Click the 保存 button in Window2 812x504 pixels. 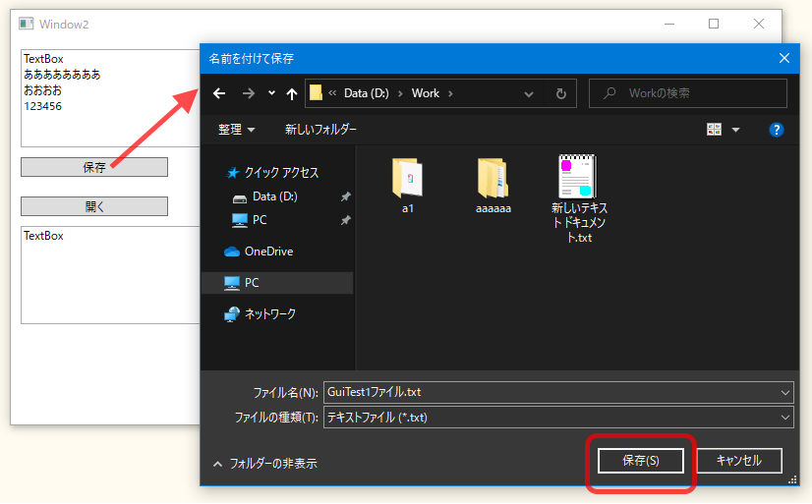click(94, 167)
